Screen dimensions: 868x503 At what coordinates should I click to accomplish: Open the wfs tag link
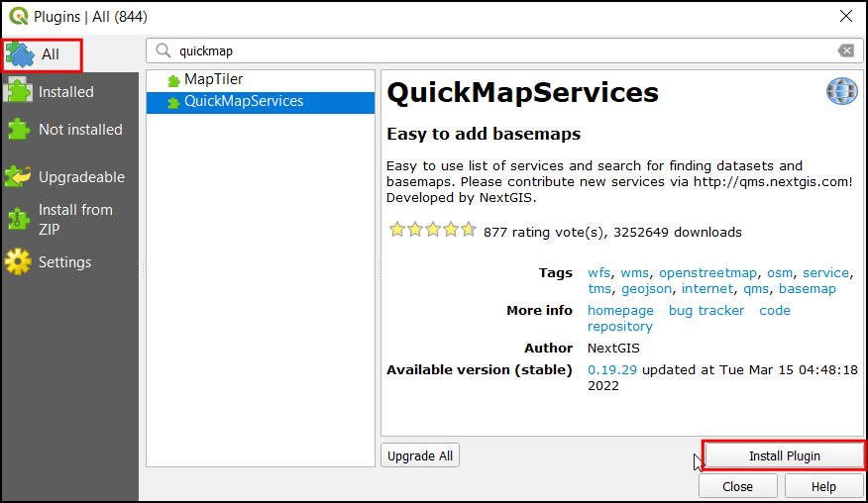pos(598,273)
